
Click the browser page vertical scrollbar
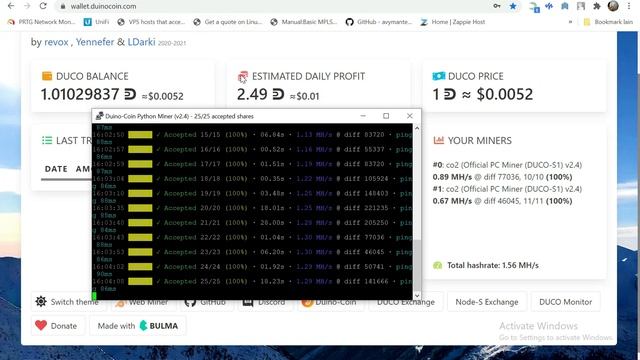coord(637,196)
